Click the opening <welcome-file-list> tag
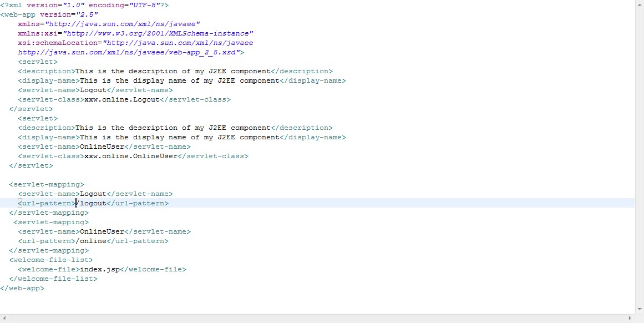This screenshot has width=644, height=323. [51, 260]
